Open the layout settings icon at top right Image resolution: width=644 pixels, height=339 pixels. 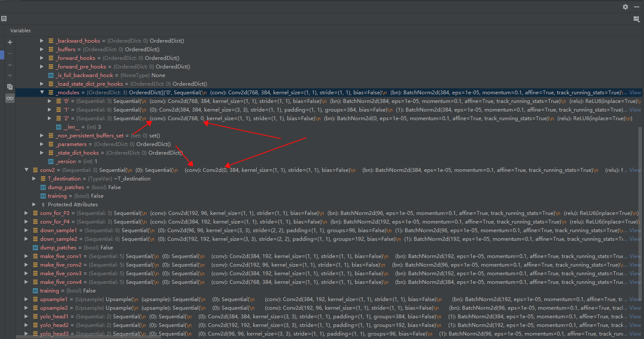point(636,19)
